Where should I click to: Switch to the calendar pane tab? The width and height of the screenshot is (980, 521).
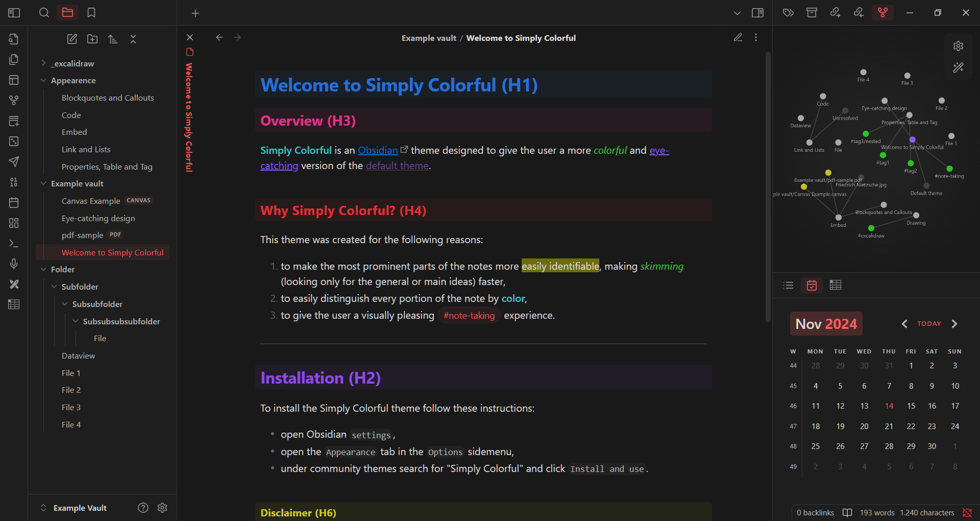812,285
